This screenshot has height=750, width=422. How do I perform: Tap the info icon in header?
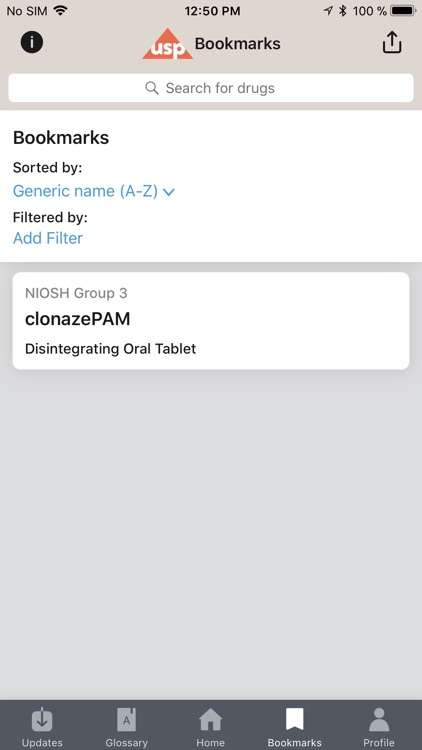tap(32, 43)
